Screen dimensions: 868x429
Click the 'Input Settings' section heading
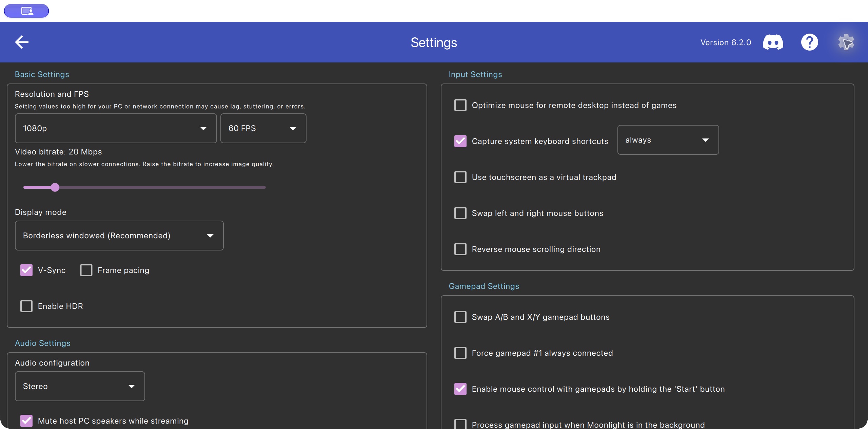coord(475,74)
